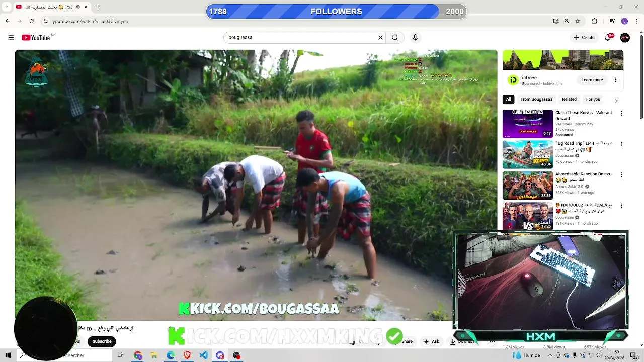Viewport: 644px width, 362px height.
Task: Start voice search with the microphone icon
Action: pos(415,37)
